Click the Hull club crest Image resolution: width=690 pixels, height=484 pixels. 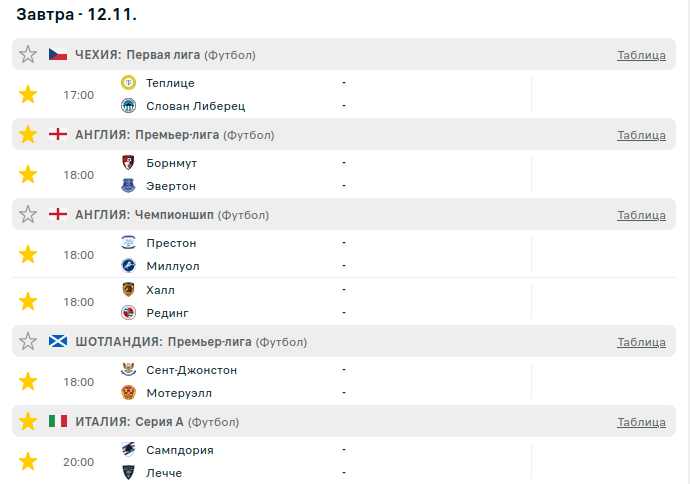(128, 290)
